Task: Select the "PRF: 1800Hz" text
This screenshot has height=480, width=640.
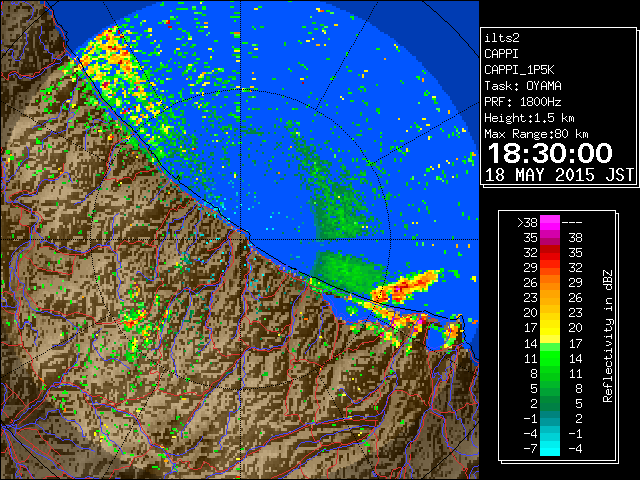Action: (523, 102)
